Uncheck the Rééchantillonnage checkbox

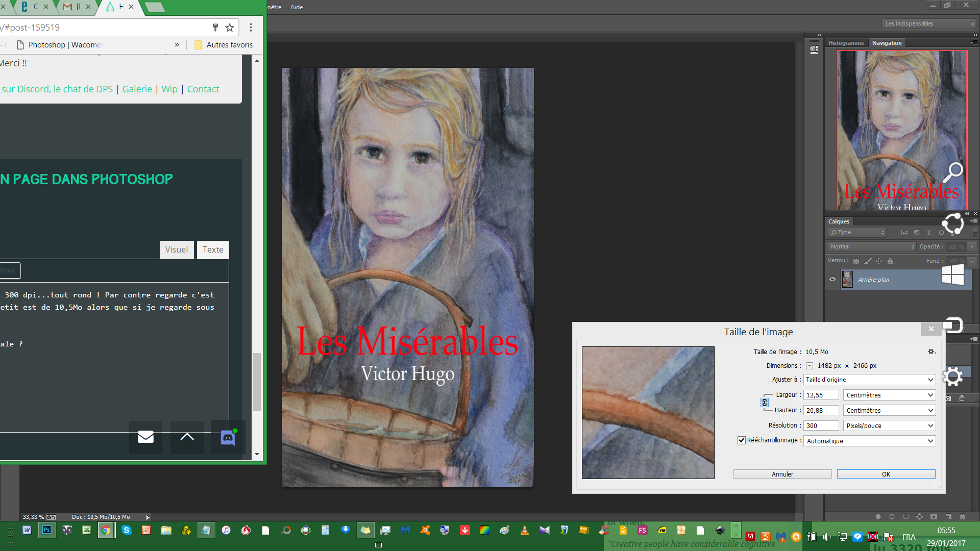[x=741, y=440]
